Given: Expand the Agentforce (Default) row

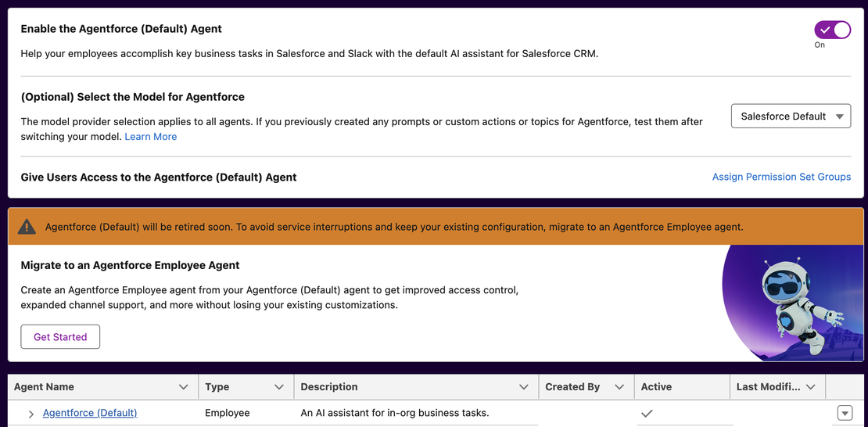Looking at the screenshot, I should click(x=31, y=414).
